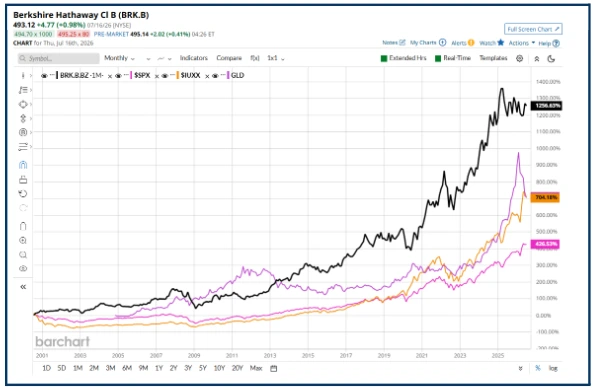Zoom out of the chart
Viewport: 594px width, 390px height.
click(23, 255)
